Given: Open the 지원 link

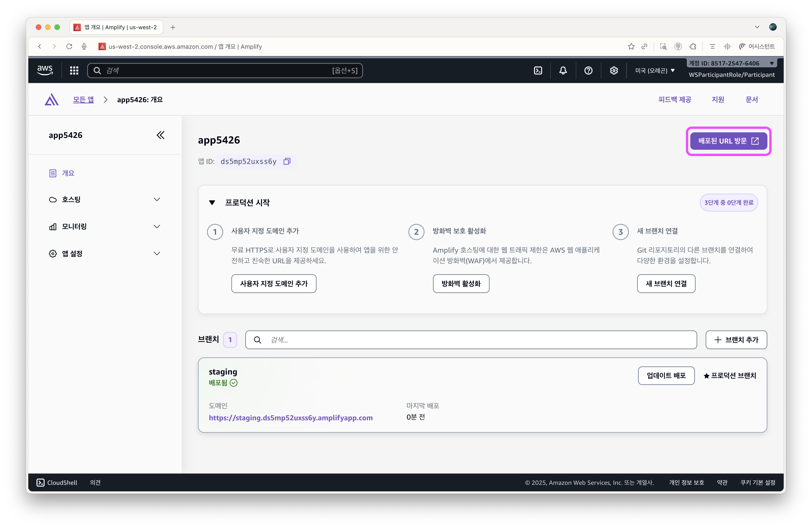Looking at the screenshot, I should pyautogui.click(x=718, y=100).
